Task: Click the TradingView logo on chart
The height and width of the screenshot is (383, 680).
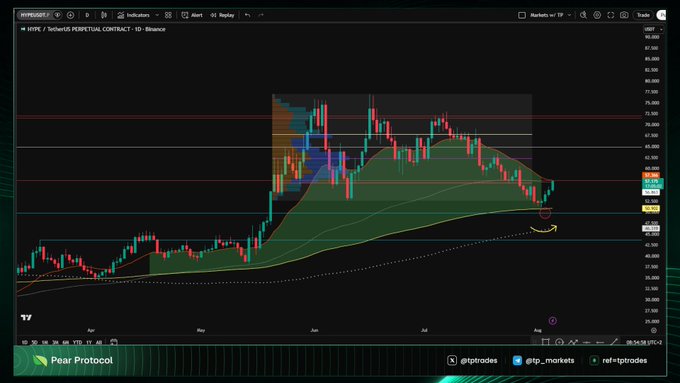Action: 26,318
